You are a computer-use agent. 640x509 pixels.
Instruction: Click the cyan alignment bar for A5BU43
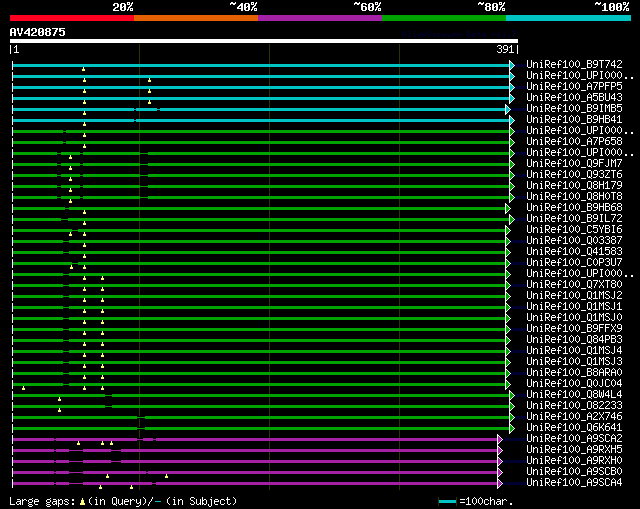pos(261,98)
